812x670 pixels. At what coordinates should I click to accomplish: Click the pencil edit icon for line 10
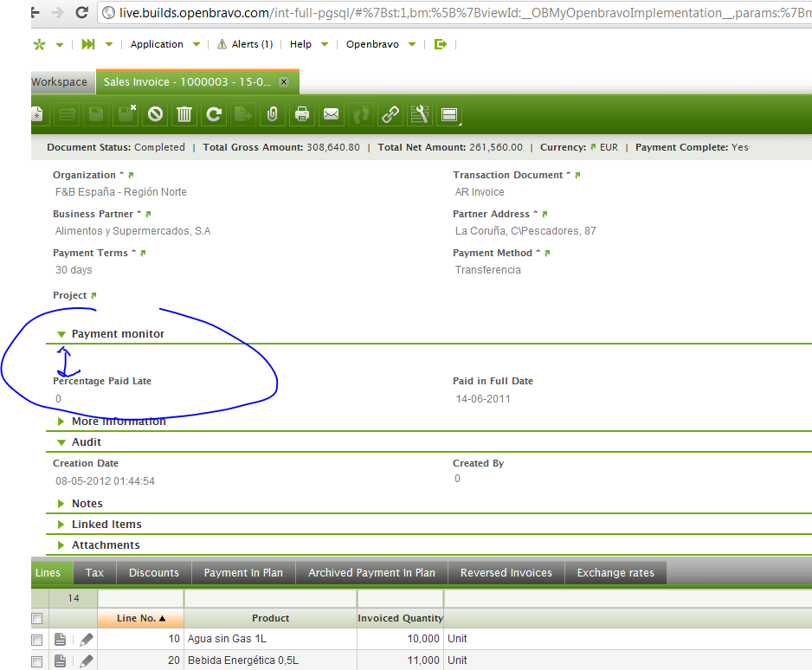[x=86, y=639]
